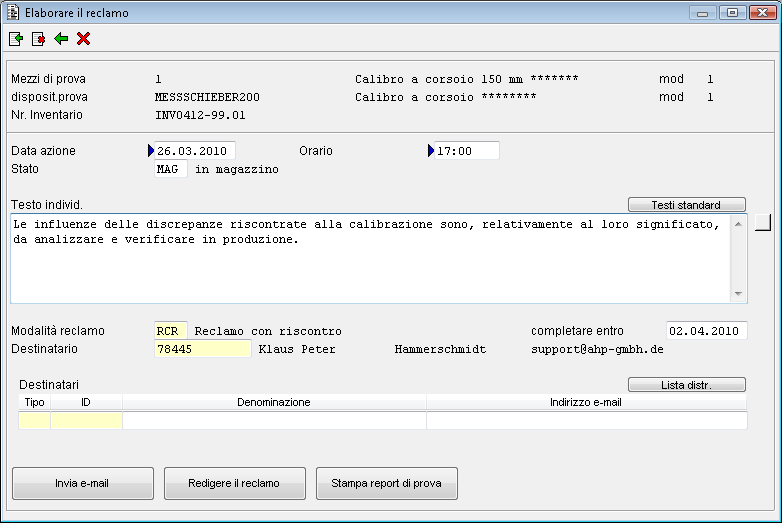Click the email support@ahp-gmbh.de
The width and height of the screenshot is (782, 523).
(x=597, y=349)
